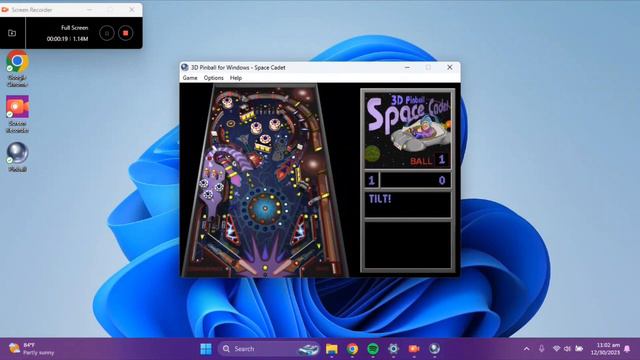
Task: Click the BALL 1 counter
Action: coord(428,160)
